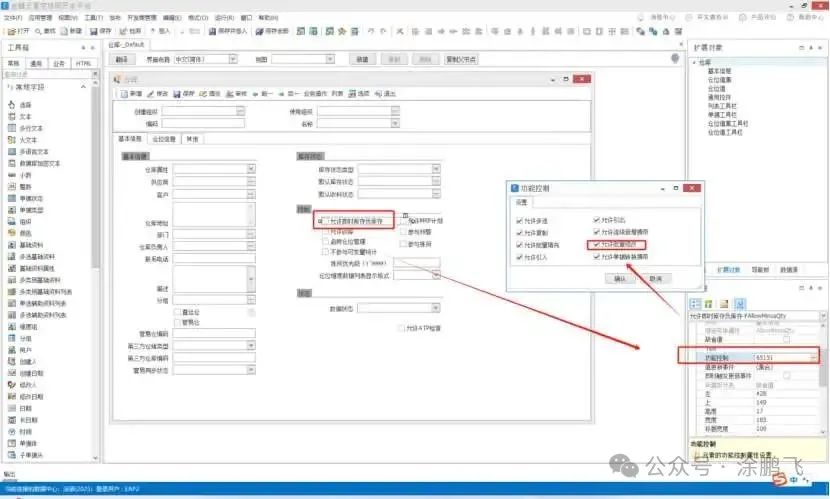Open the 界面布局 language dropdown
This screenshot has width=830, height=499.
pyautogui.click(x=233, y=60)
